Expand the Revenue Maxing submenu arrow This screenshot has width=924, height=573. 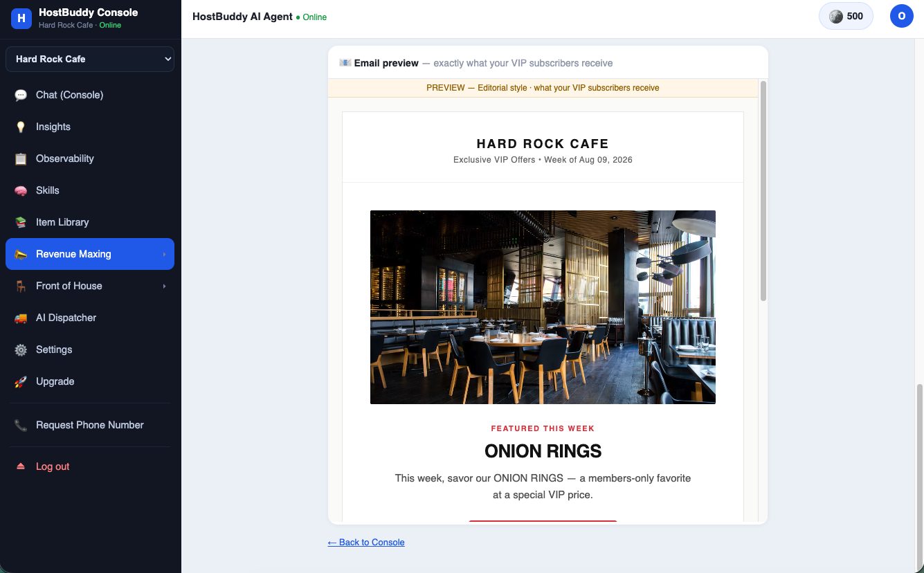[x=164, y=255]
